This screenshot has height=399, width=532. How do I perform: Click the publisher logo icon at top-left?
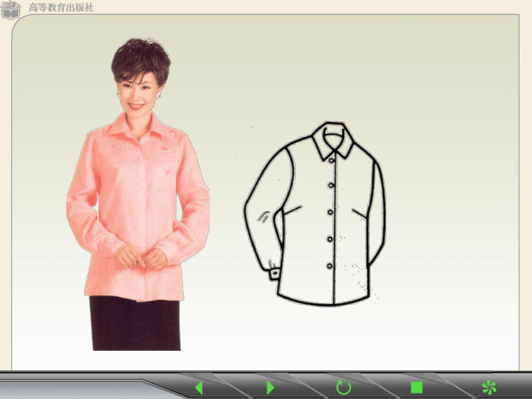[10, 9]
